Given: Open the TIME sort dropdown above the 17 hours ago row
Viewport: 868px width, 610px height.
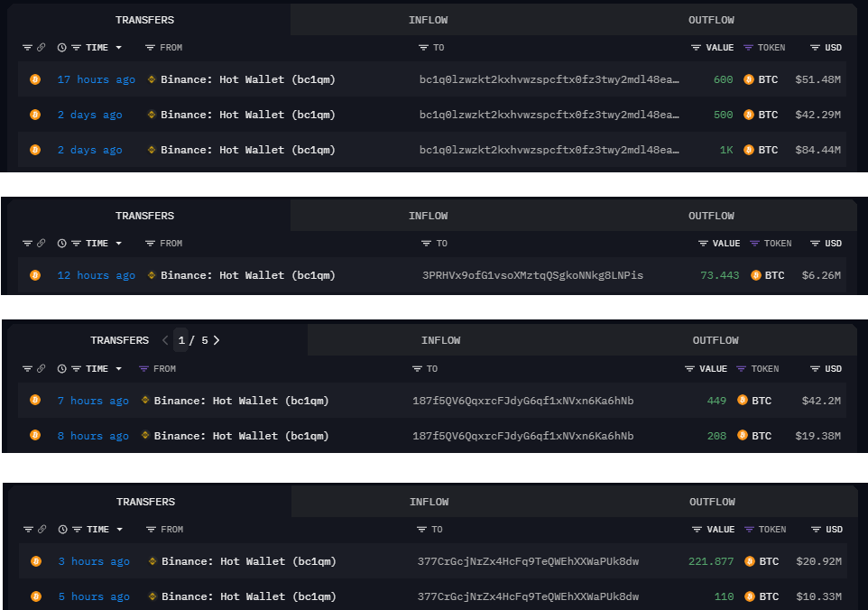Looking at the screenshot, I should coord(118,48).
